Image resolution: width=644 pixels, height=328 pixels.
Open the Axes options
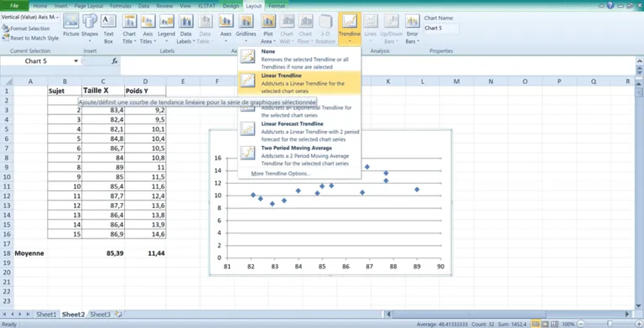click(x=226, y=28)
